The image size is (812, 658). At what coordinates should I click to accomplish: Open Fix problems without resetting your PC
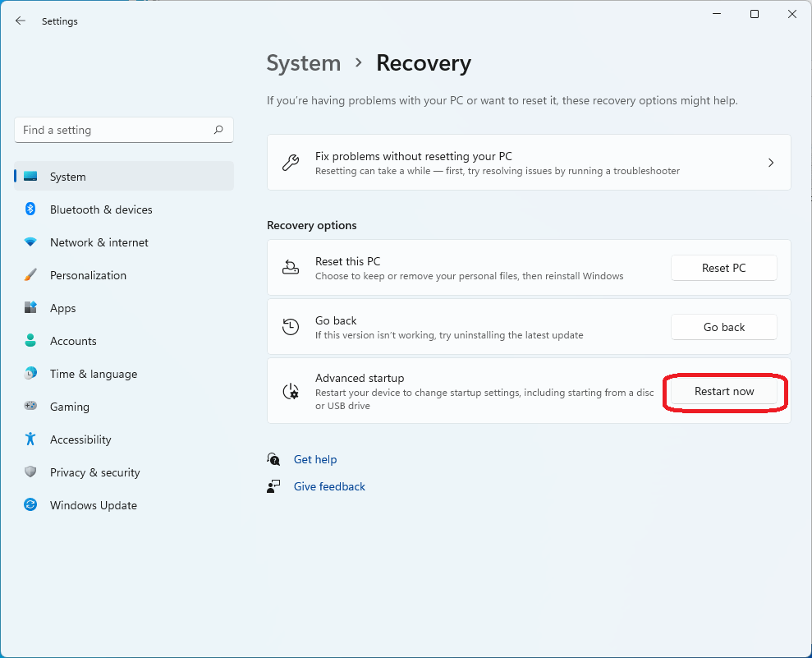click(529, 163)
